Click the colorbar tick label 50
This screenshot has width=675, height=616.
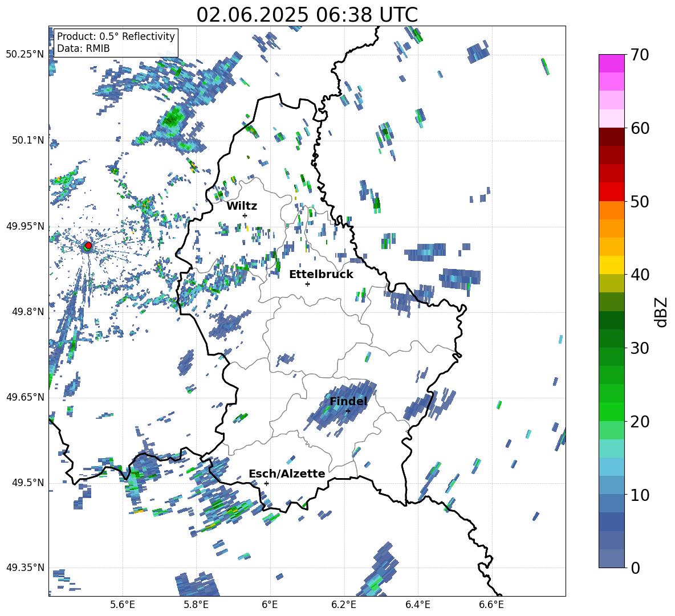click(640, 202)
